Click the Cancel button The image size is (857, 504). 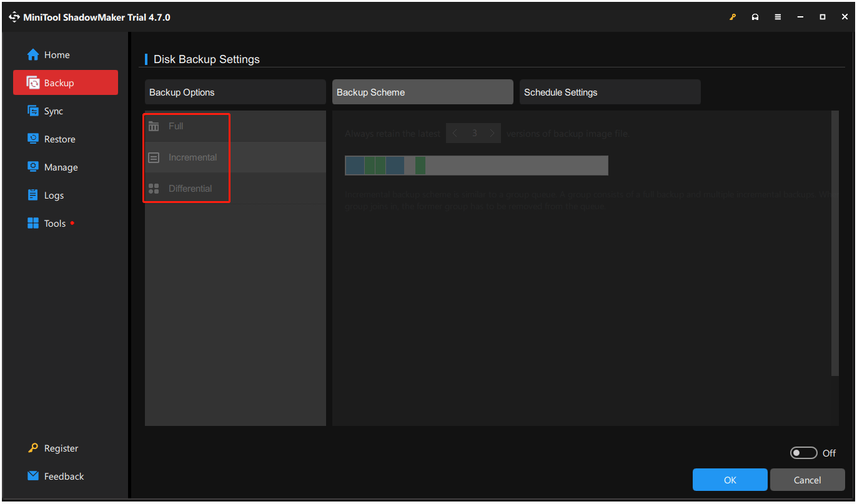coord(808,480)
